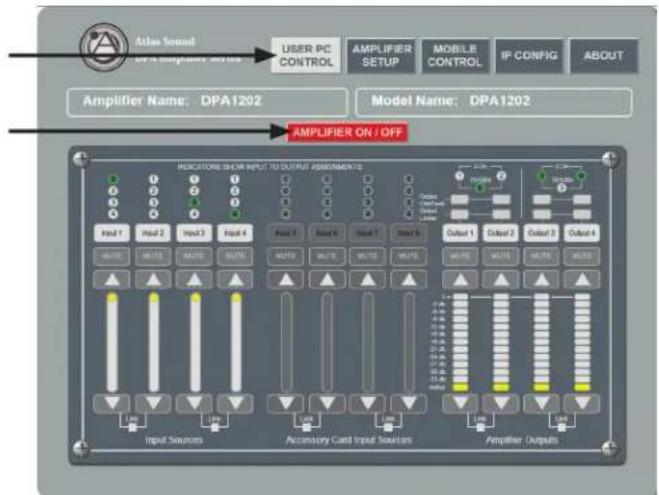Viewport: 659px width, 495px height.
Task: Toggle the red Amplifier On / Off button
Action: coord(347,132)
